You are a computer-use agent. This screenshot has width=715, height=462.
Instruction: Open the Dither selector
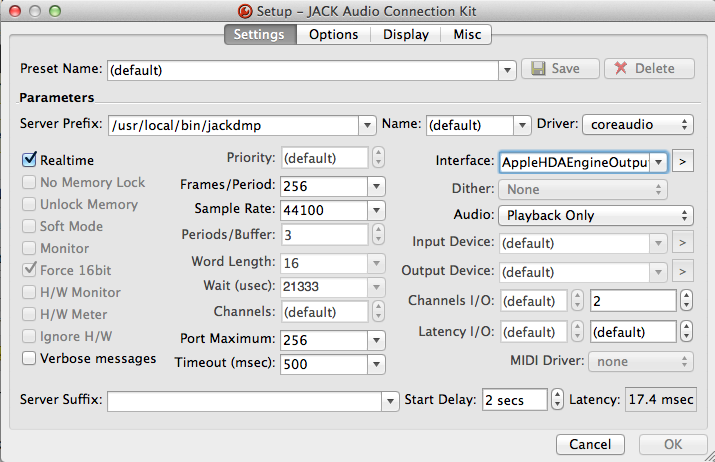[583, 189]
